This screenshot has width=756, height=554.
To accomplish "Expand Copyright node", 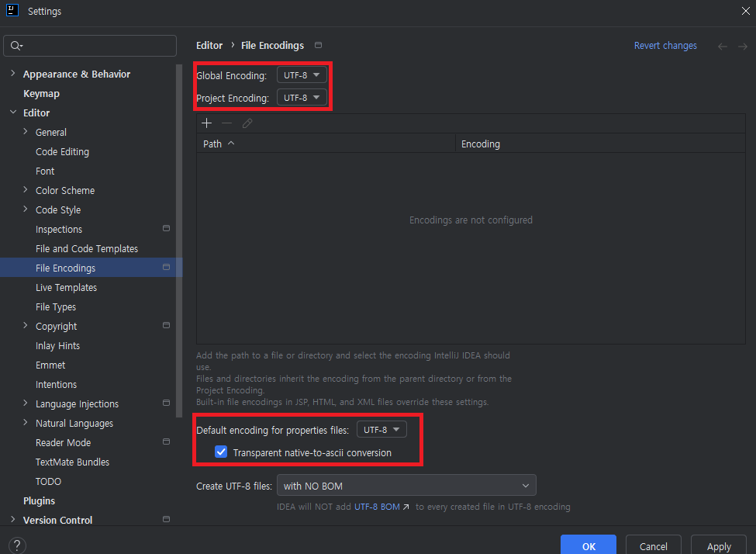I will pyautogui.click(x=26, y=325).
